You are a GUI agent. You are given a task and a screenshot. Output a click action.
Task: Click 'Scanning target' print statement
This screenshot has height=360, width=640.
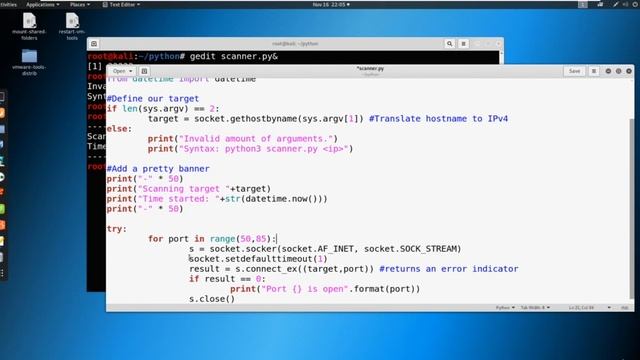(x=189, y=189)
